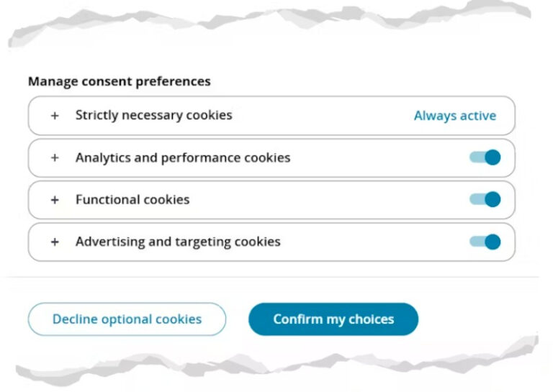Disable Analytics and performance cookies toggle
The width and height of the screenshot is (553, 392).
tap(485, 158)
